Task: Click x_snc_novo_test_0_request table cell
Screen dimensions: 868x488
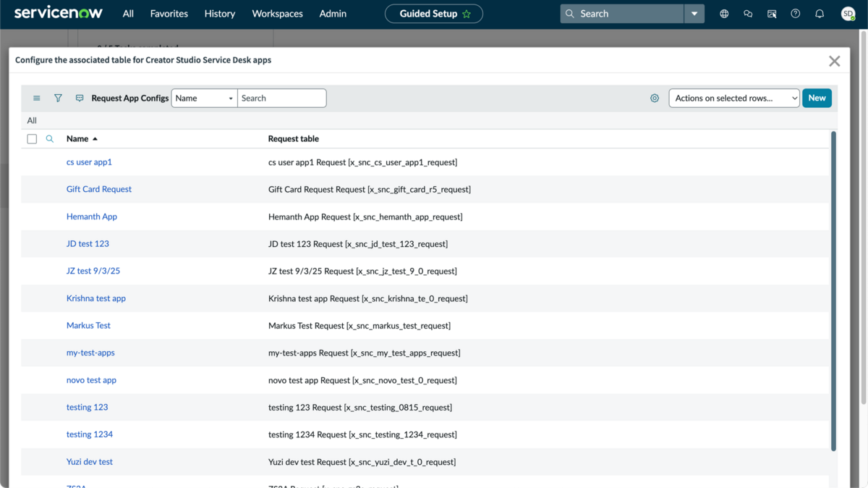Action: (x=362, y=380)
